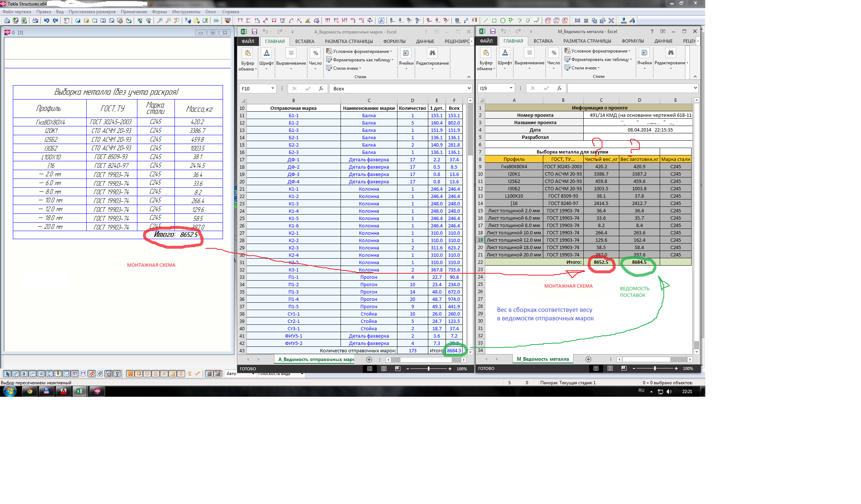Image resolution: width=861 pixels, height=504 pixels.
Task: Switch to ВСТАВКА tab in left Excel
Action: pyautogui.click(x=305, y=42)
